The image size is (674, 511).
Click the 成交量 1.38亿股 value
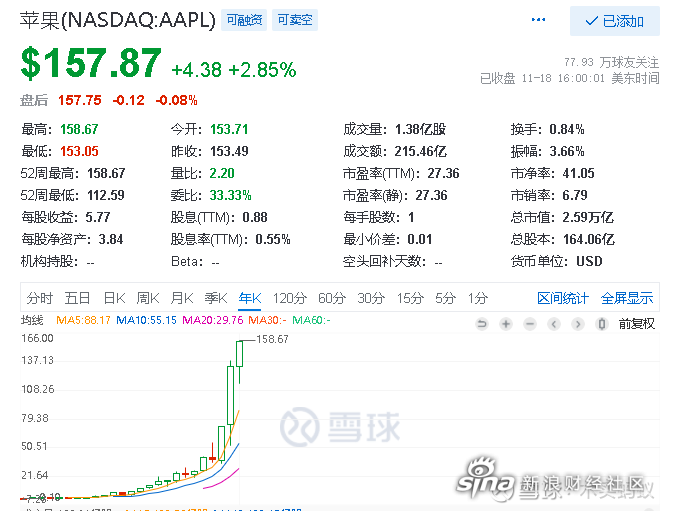click(420, 129)
